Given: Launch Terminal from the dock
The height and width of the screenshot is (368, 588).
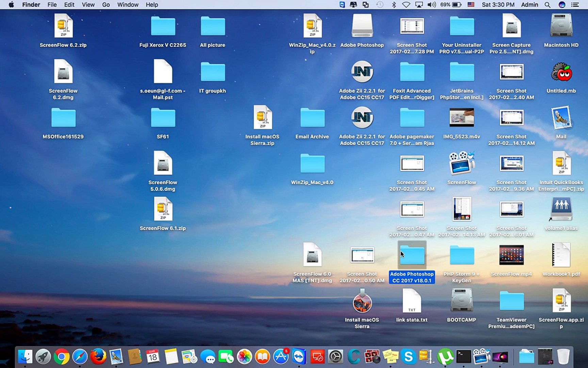Looking at the screenshot, I should click(x=463, y=357).
